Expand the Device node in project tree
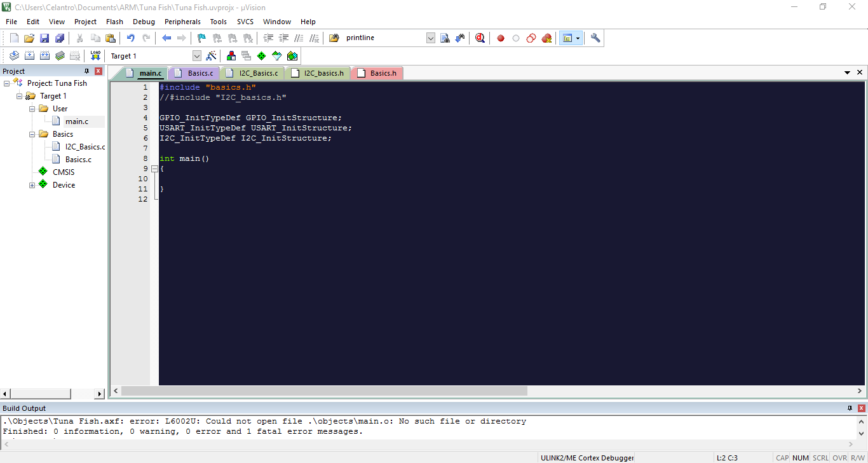868x463 pixels. click(32, 185)
